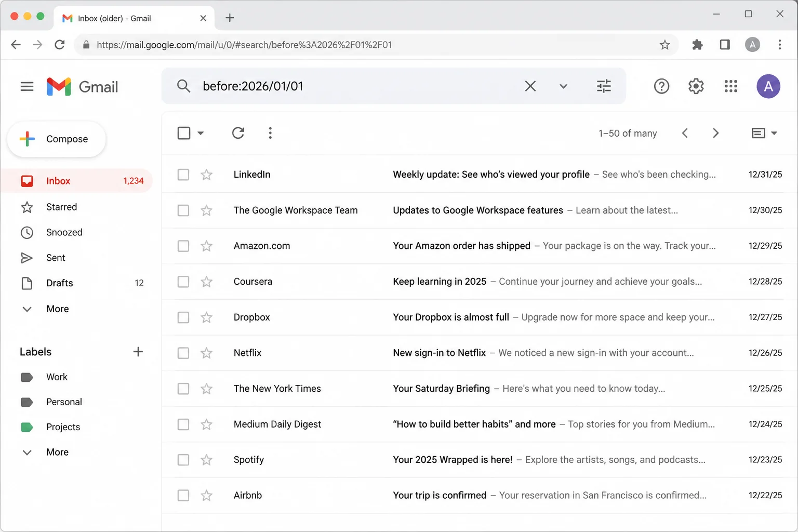Check The New York Times email checkbox
Image resolution: width=798 pixels, height=532 pixels.
click(183, 389)
